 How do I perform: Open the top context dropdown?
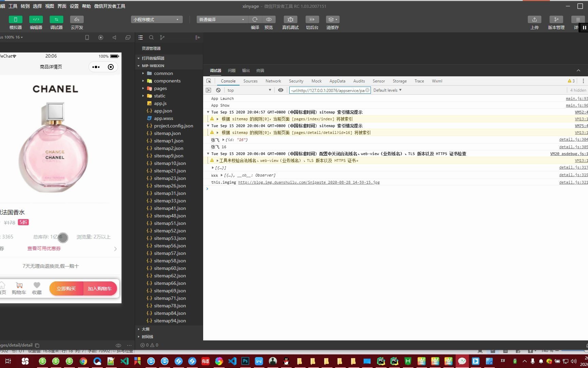tap(249, 90)
